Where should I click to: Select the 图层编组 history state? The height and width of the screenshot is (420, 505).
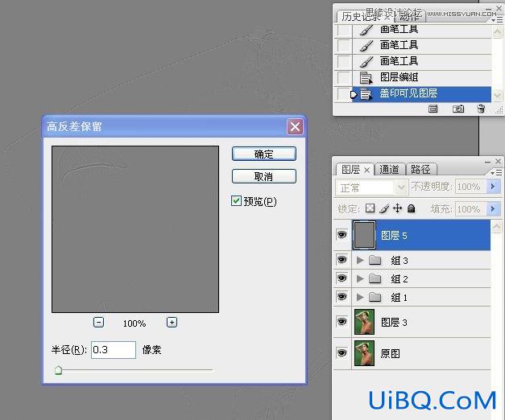[422, 77]
